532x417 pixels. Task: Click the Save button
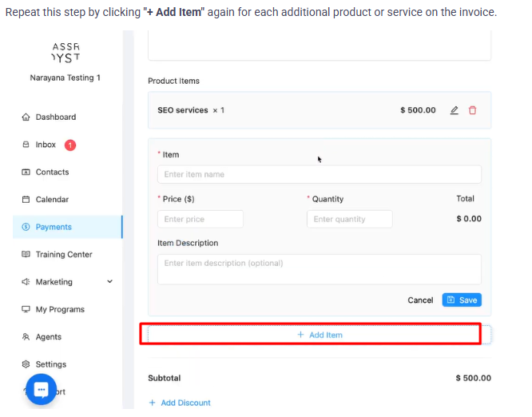coord(462,300)
